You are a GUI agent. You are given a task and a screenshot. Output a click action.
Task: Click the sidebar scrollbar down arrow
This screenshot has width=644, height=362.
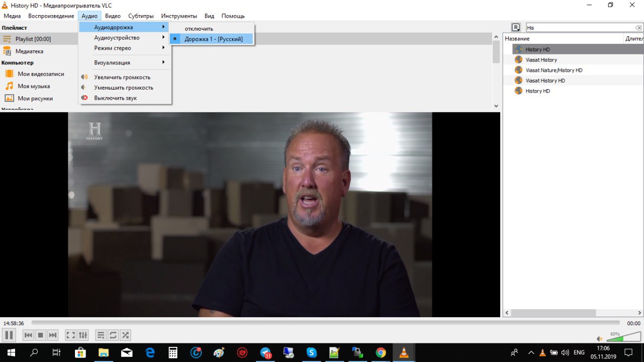tap(496, 106)
